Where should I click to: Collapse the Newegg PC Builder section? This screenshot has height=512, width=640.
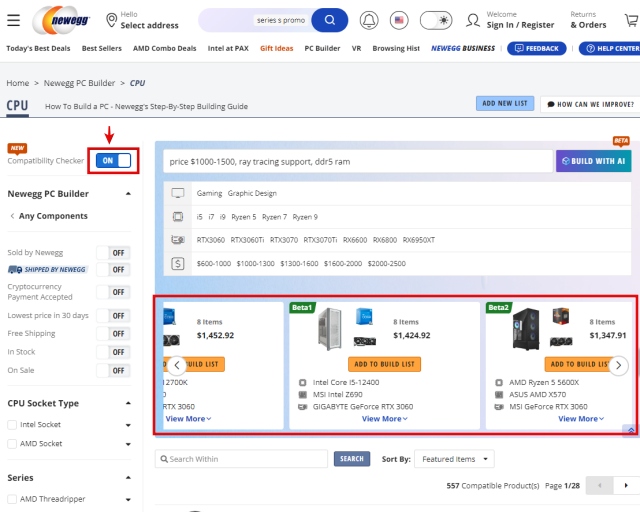coord(128,194)
